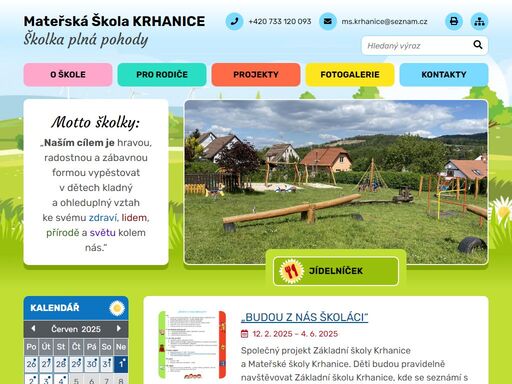Screen dimensions: 512x384
Task: Open the KONTAKTY menu
Action: click(x=444, y=75)
